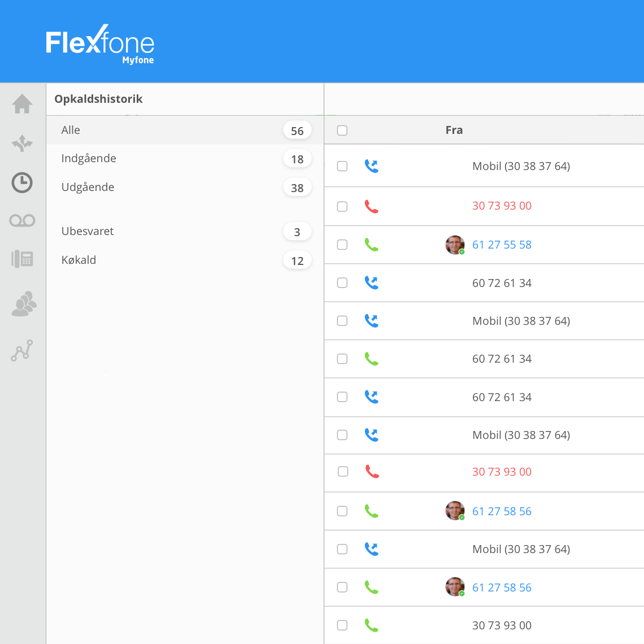Click the Fra column header
Screen dimensions: 644x644
[x=454, y=130]
